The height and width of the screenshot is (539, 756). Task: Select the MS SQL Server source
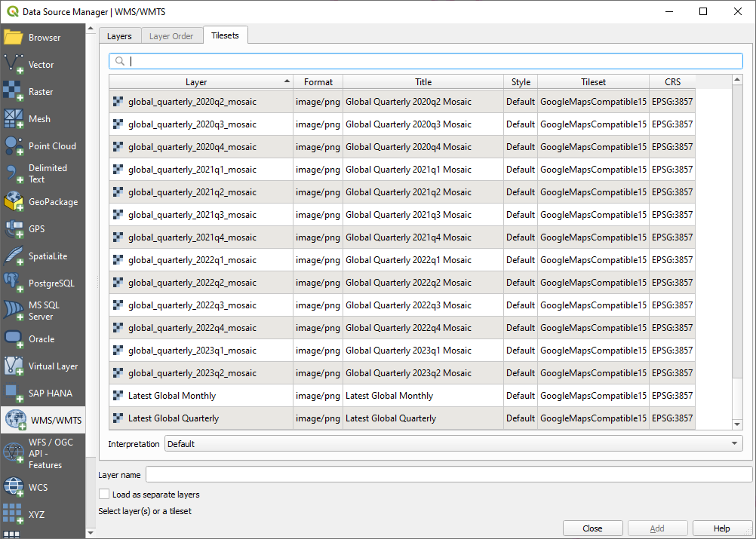coord(42,311)
